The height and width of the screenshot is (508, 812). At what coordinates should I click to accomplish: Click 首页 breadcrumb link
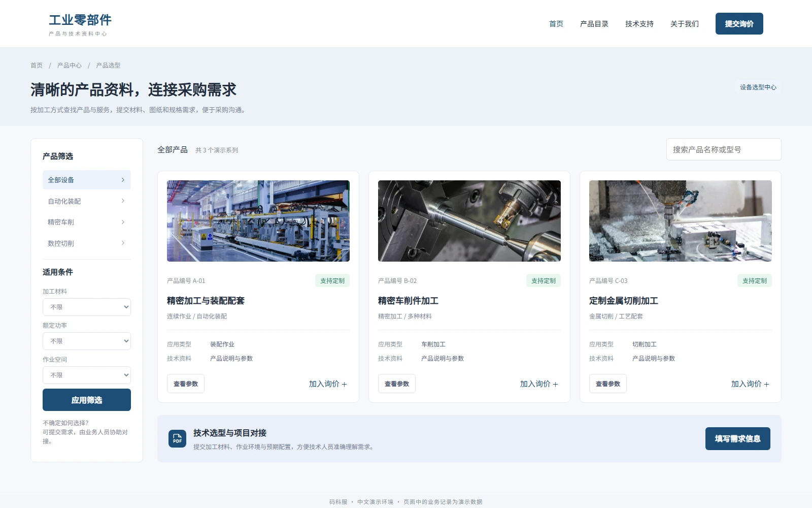37,66
